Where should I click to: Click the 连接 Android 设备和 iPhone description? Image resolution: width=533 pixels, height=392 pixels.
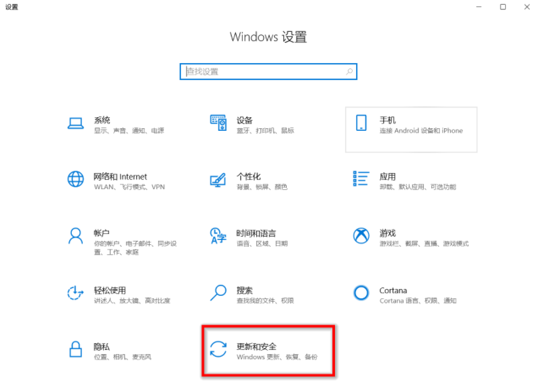coord(420,131)
